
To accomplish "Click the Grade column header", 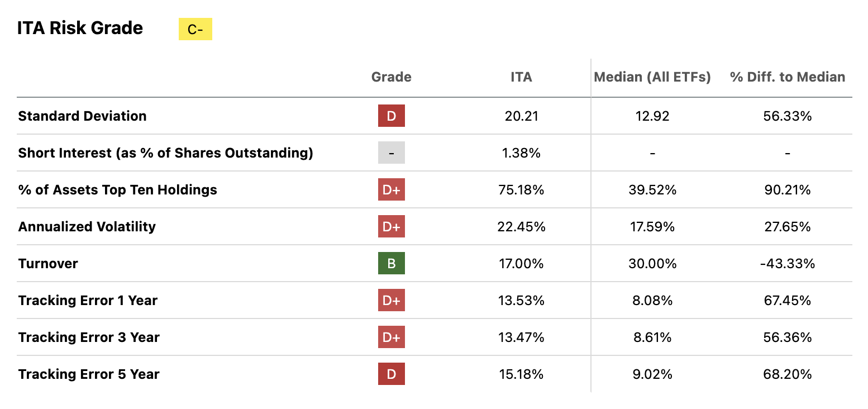I will [391, 77].
